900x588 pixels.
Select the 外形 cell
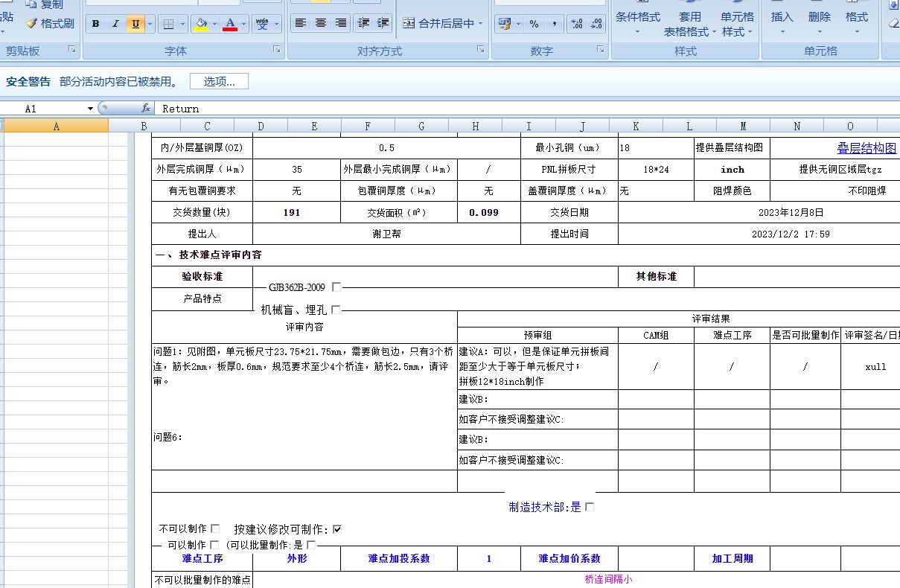[x=296, y=558]
